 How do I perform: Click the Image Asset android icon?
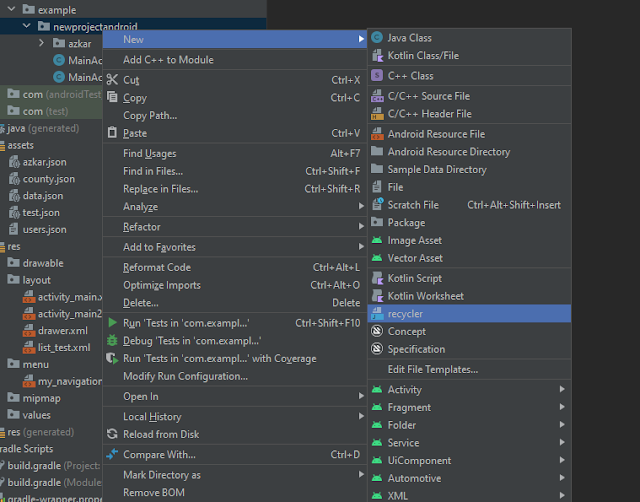click(377, 240)
